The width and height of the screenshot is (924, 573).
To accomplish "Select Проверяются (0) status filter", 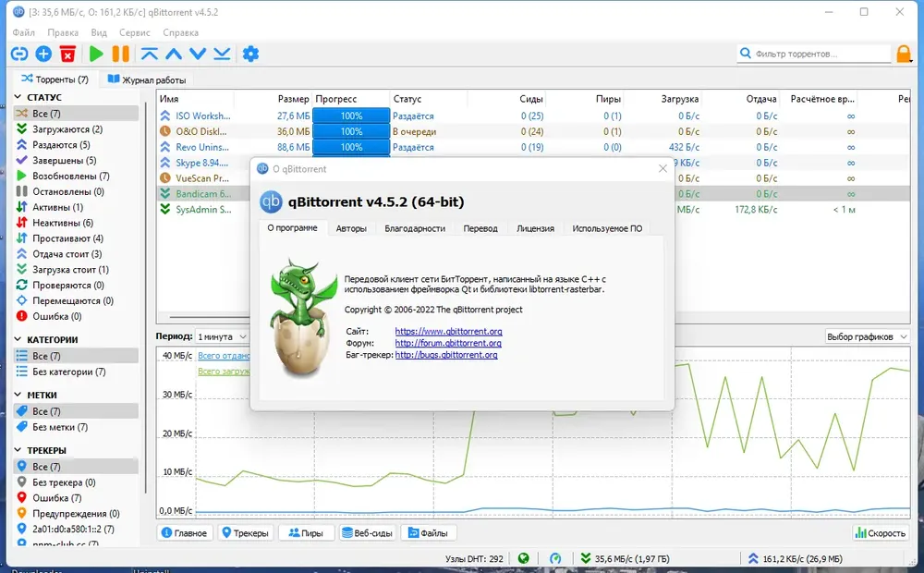I will pyautogui.click(x=76, y=286).
